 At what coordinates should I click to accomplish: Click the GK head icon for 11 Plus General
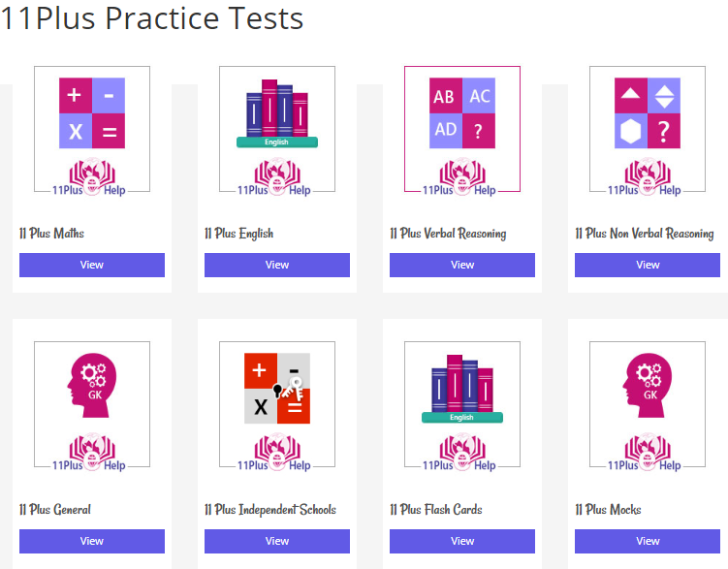[x=92, y=385]
